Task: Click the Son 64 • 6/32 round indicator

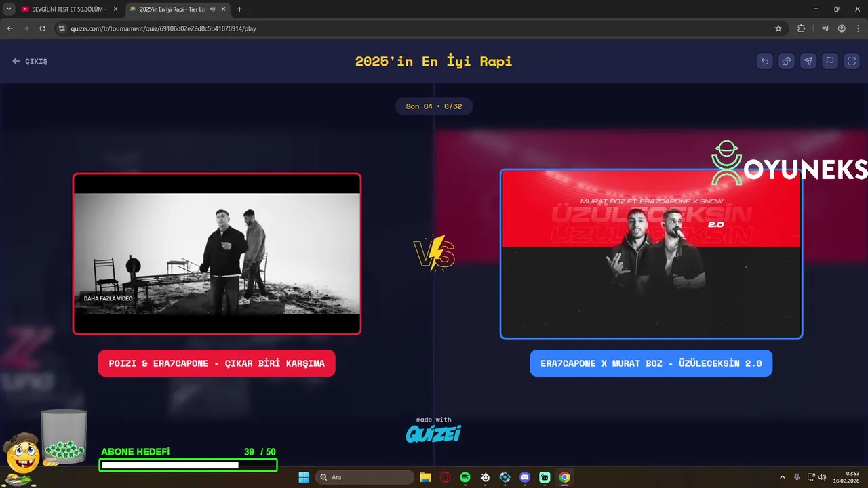Action: point(434,106)
